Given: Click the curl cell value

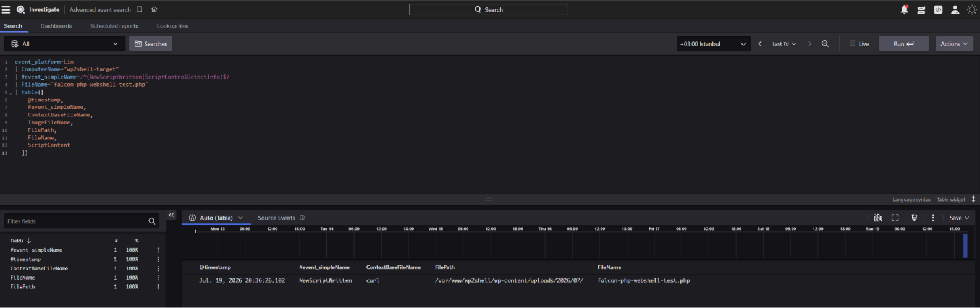Looking at the screenshot, I should coord(373,280).
